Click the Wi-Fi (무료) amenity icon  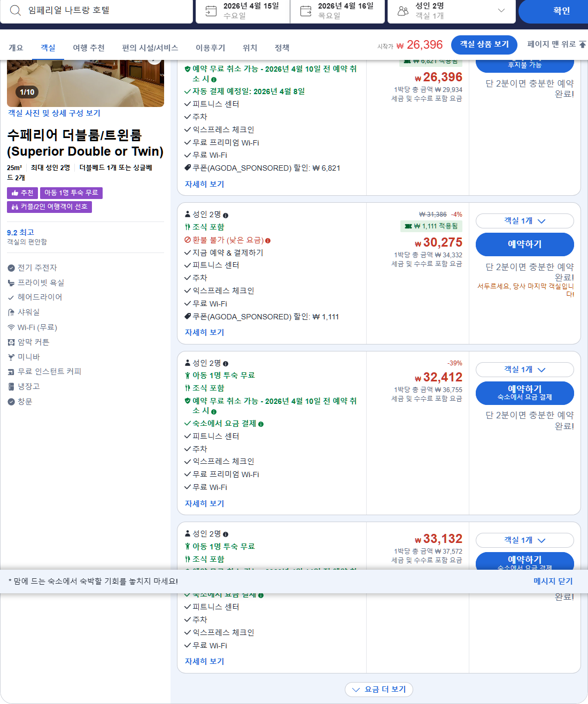point(11,327)
